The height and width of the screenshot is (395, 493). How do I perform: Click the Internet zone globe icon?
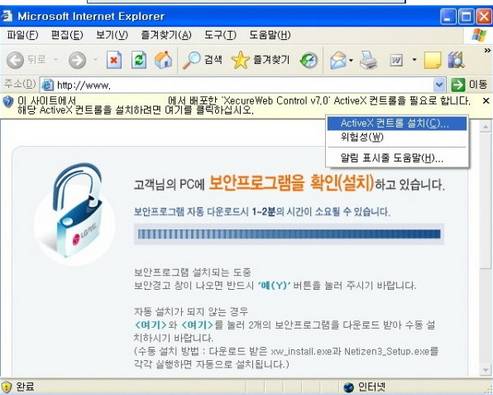pos(348,387)
